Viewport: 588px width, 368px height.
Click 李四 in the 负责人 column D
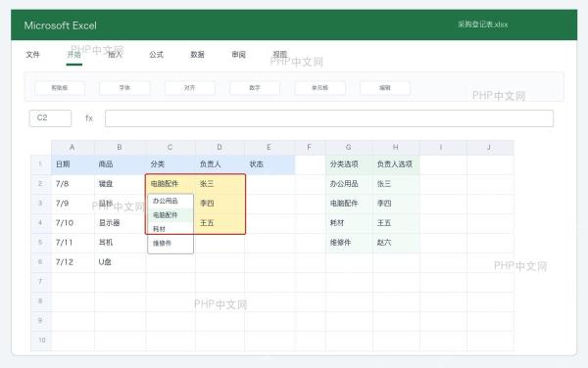[x=220, y=204]
